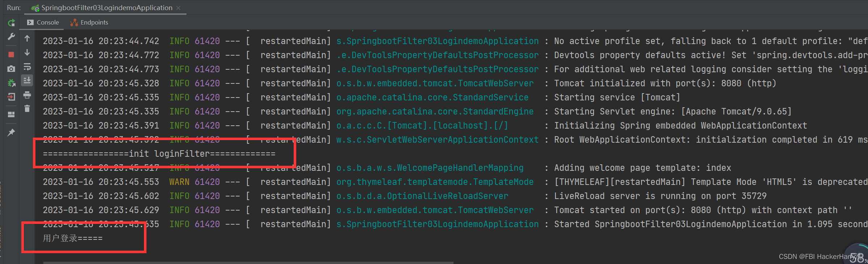Click timestamp 2023-01-16 20:23:44.772
The width and height of the screenshot is (868, 264).
101,55
